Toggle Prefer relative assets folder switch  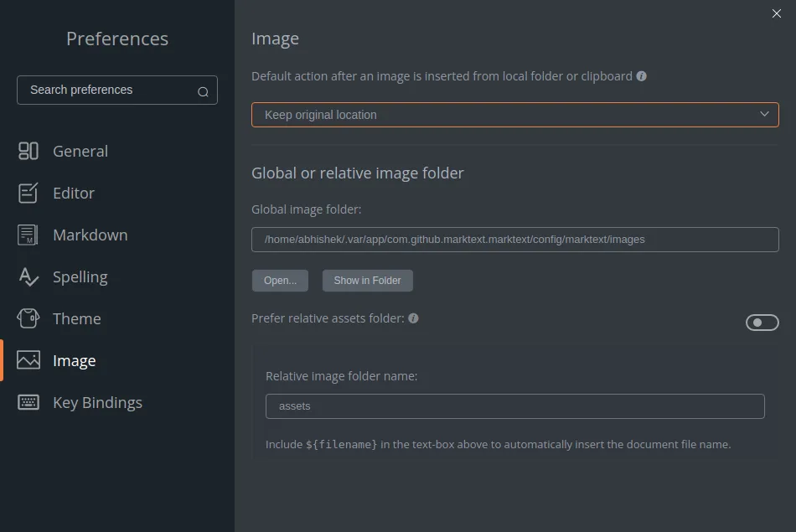[x=762, y=323]
